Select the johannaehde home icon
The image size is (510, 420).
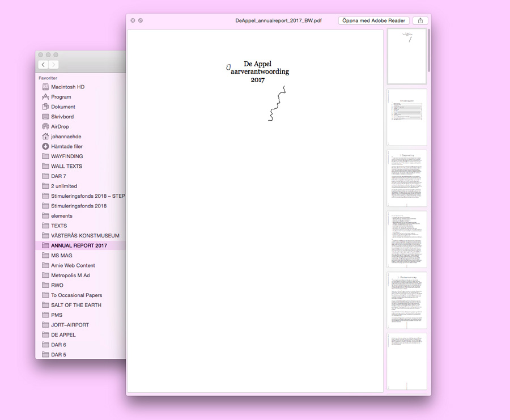click(45, 136)
